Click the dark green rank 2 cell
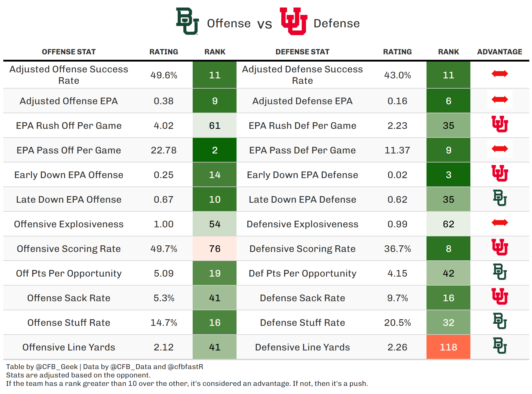The width and height of the screenshot is (532, 394). coord(215,150)
